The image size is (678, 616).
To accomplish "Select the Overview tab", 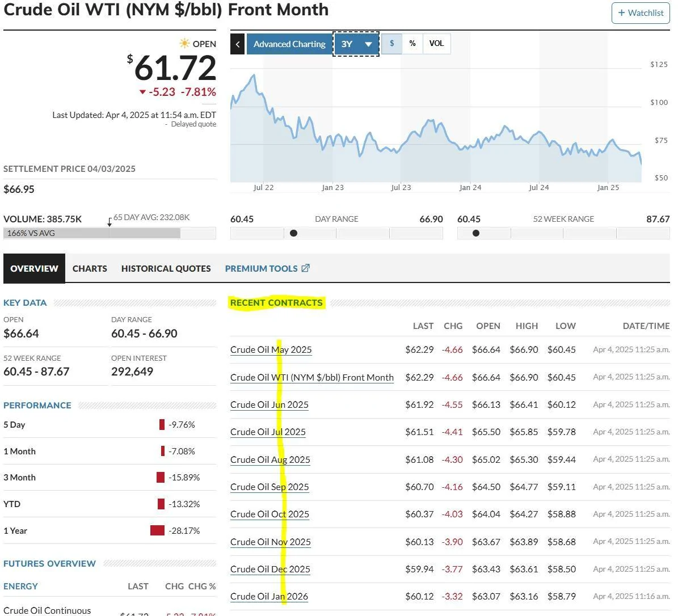I will pyautogui.click(x=34, y=269).
